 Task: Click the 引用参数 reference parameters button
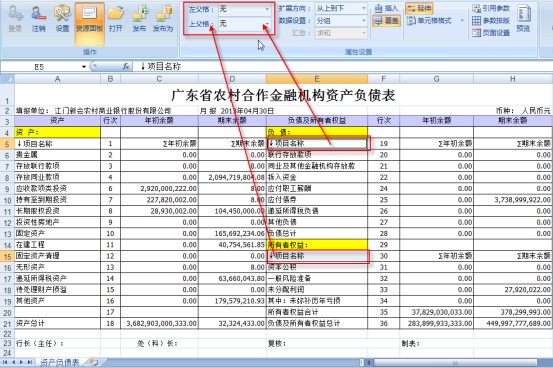(491, 8)
